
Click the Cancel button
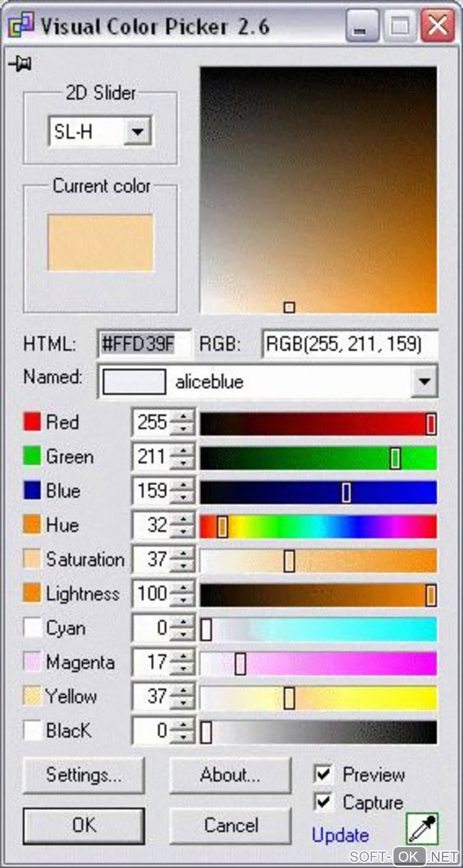point(230,825)
